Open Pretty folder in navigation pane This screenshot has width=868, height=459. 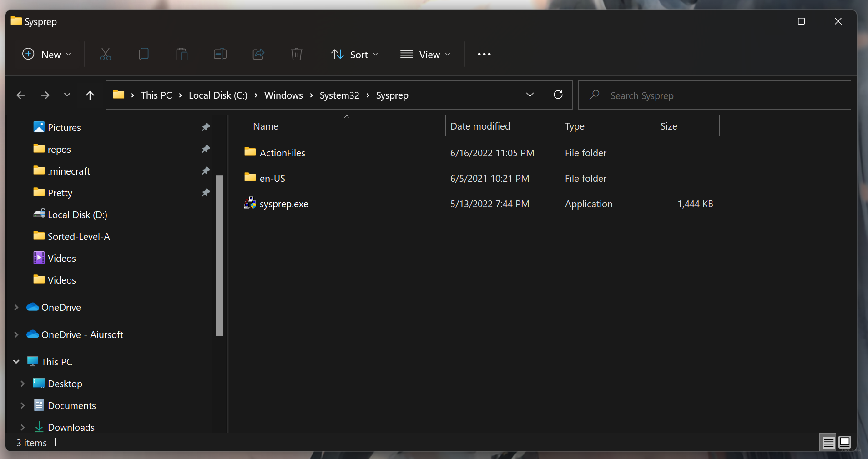pyautogui.click(x=60, y=193)
